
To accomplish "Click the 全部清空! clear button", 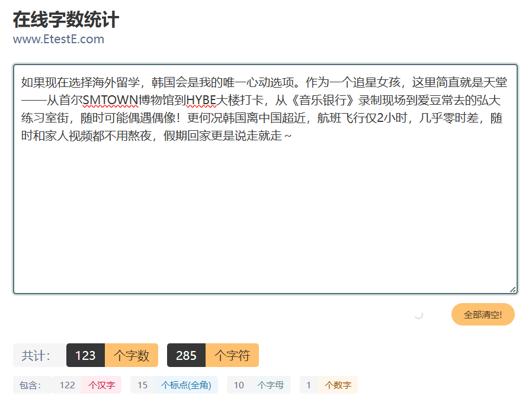I will tap(483, 314).
